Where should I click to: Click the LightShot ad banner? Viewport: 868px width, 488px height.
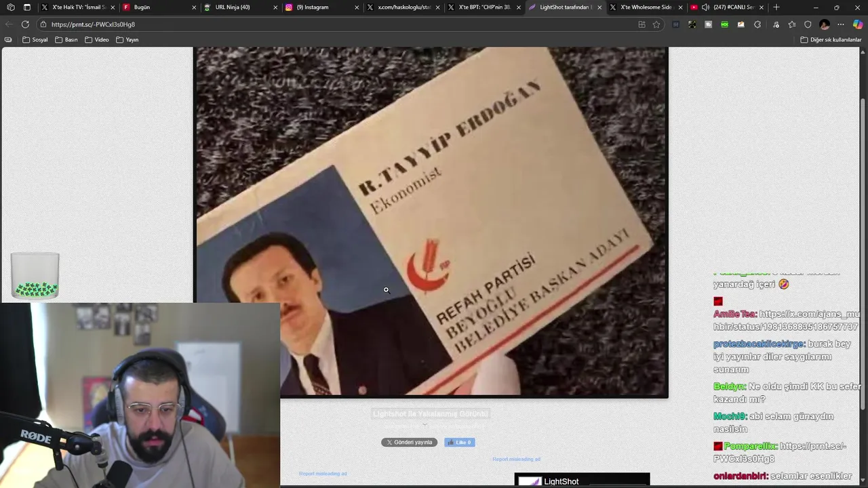click(582, 480)
